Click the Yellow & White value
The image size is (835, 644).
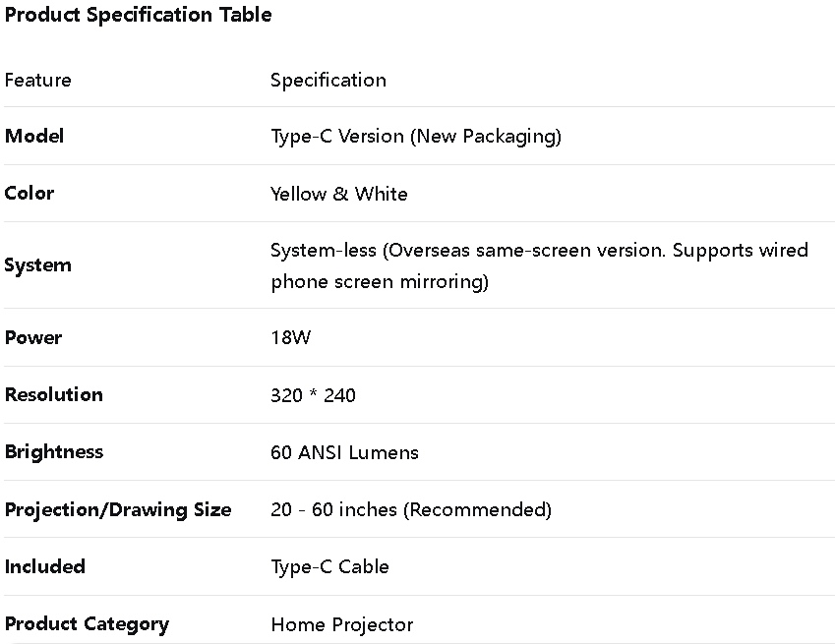[x=339, y=194]
